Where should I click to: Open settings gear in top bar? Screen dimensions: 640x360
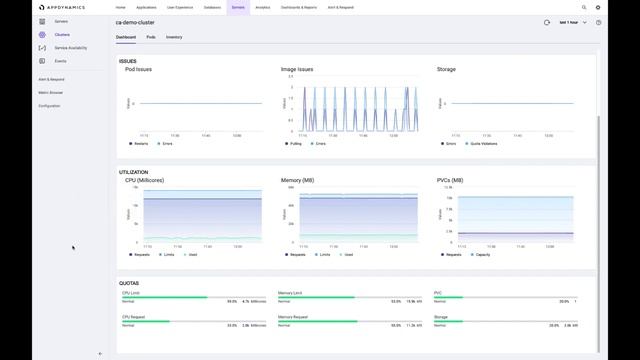(x=598, y=7)
